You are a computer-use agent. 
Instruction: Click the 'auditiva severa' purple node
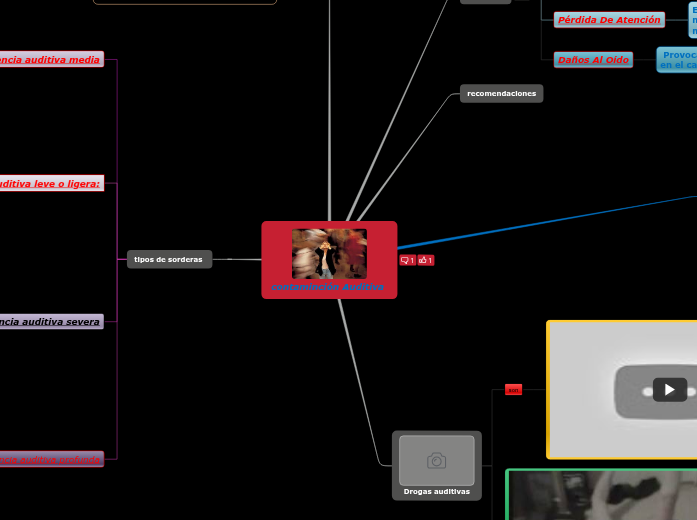(x=50, y=322)
